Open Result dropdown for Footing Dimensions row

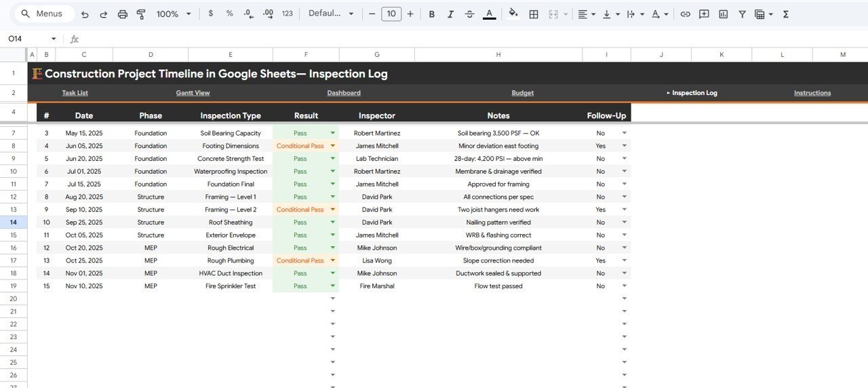point(332,146)
